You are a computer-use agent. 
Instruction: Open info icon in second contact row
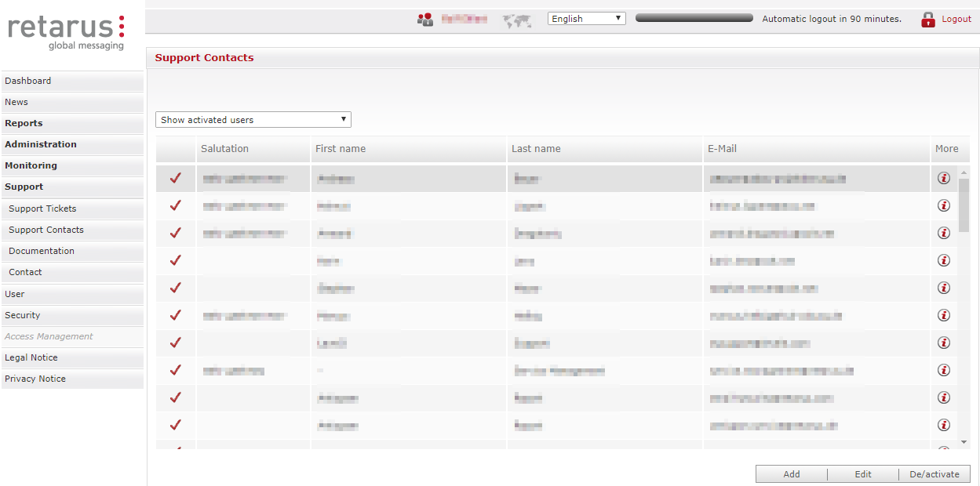click(x=944, y=205)
